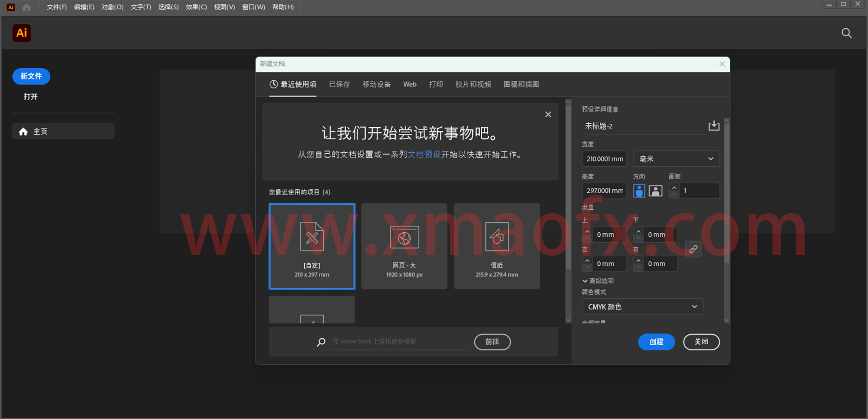Click the Home icon in the title bar
This screenshot has width=868, height=419.
pos(26,7)
